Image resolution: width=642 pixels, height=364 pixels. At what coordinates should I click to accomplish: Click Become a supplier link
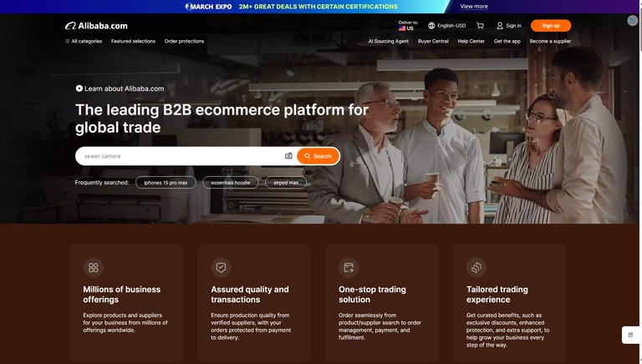click(x=550, y=41)
